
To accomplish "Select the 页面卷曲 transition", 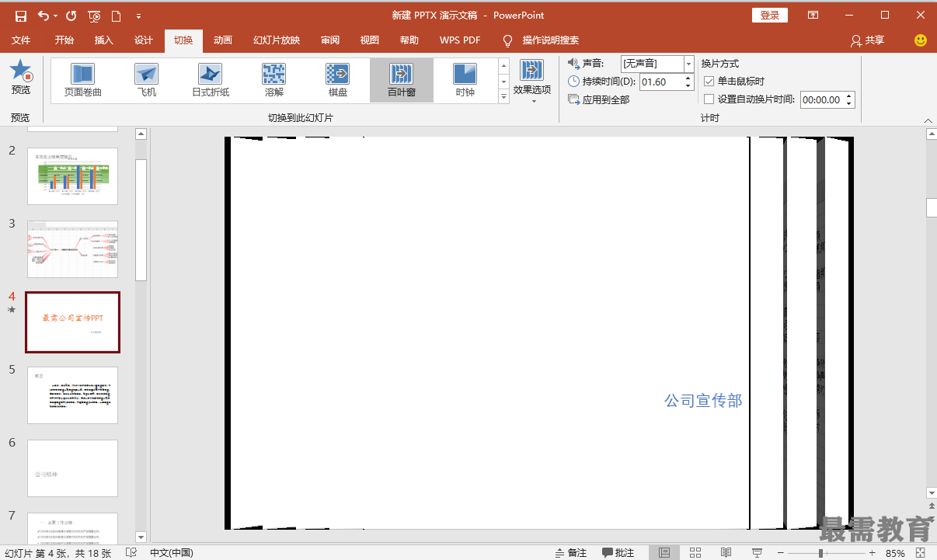I will [82, 81].
